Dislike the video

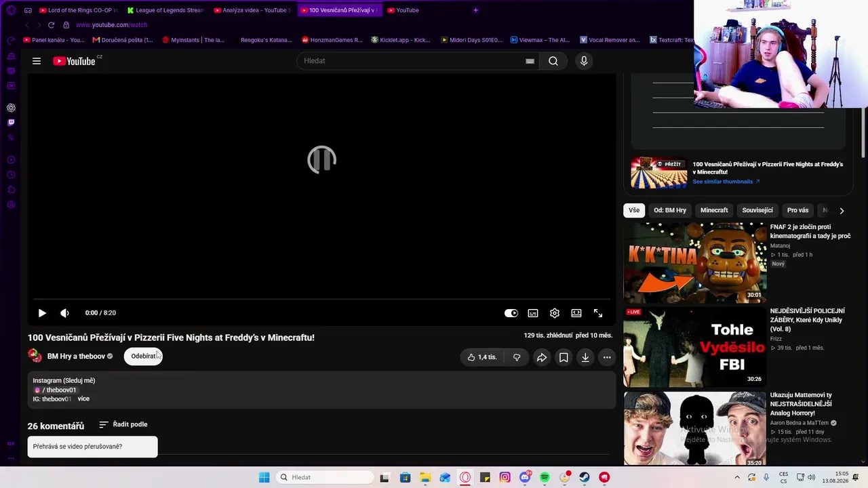tap(517, 357)
